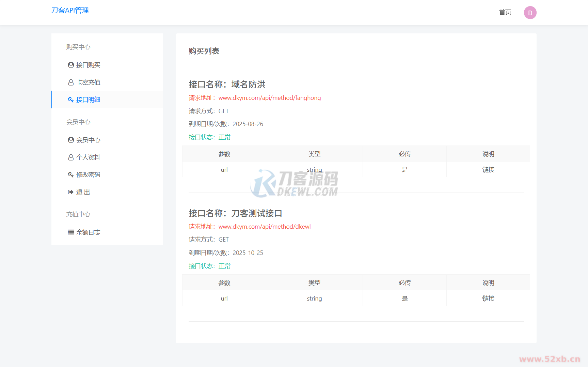Click the logout icon beside 退出

point(71,192)
